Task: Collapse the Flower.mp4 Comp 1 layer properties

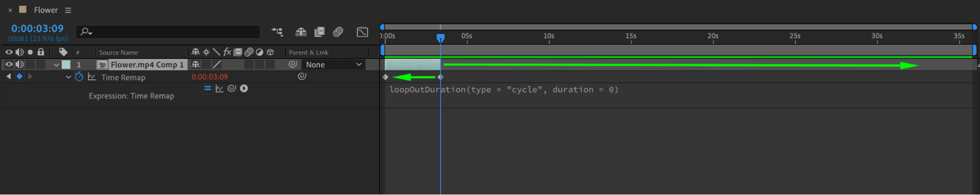Action: pos(56,65)
